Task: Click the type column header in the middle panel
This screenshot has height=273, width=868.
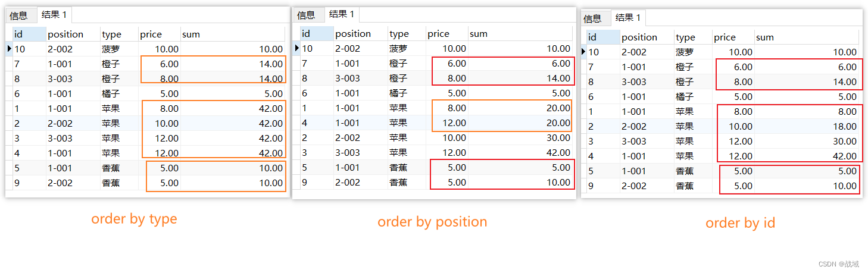Action: pos(407,34)
